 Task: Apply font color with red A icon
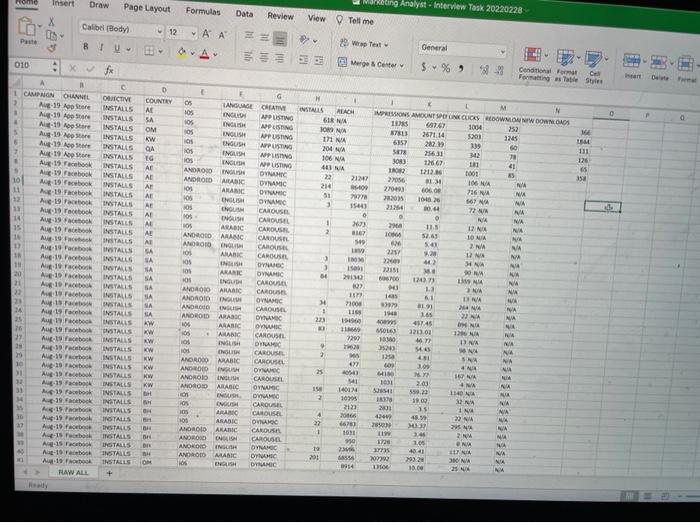click(x=204, y=55)
